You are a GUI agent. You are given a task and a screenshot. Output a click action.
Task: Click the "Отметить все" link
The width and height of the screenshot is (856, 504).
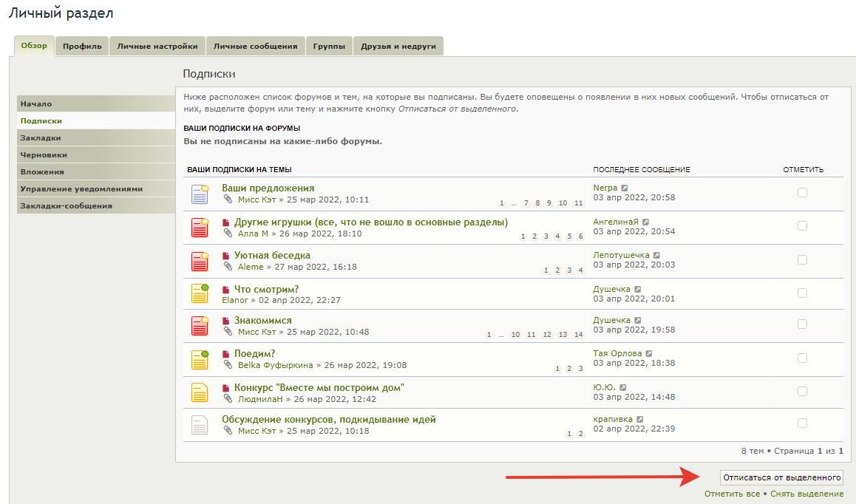pyautogui.click(x=732, y=494)
